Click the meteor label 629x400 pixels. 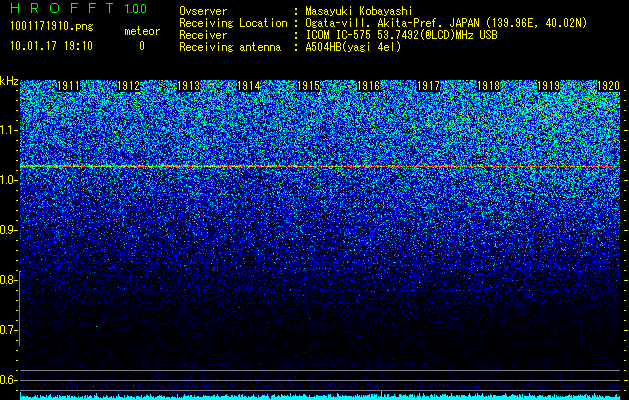point(142,31)
